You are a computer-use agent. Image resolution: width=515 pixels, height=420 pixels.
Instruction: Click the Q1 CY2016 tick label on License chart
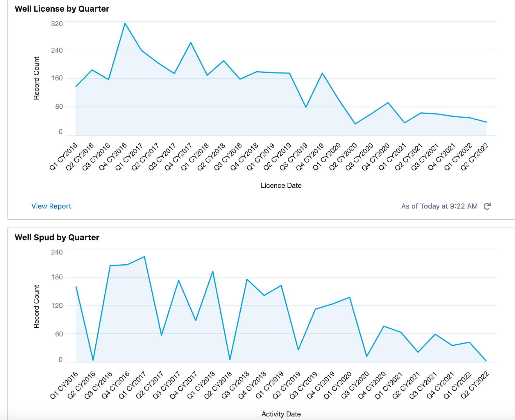(64, 157)
